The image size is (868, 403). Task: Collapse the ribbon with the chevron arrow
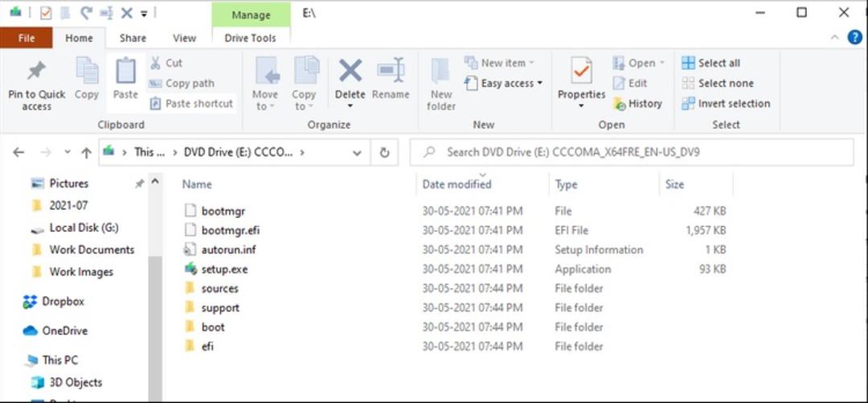pos(835,38)
